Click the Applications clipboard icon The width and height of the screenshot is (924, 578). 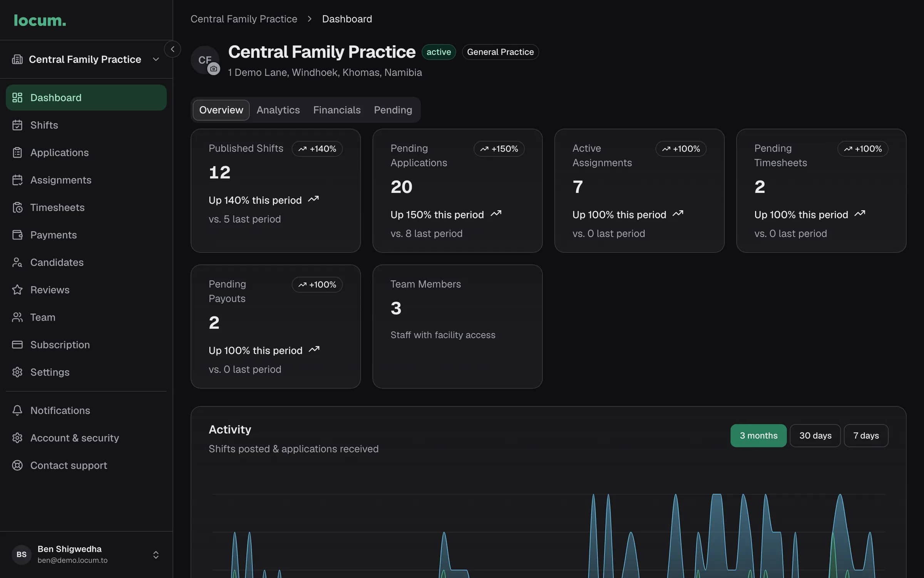pos(17,153)
